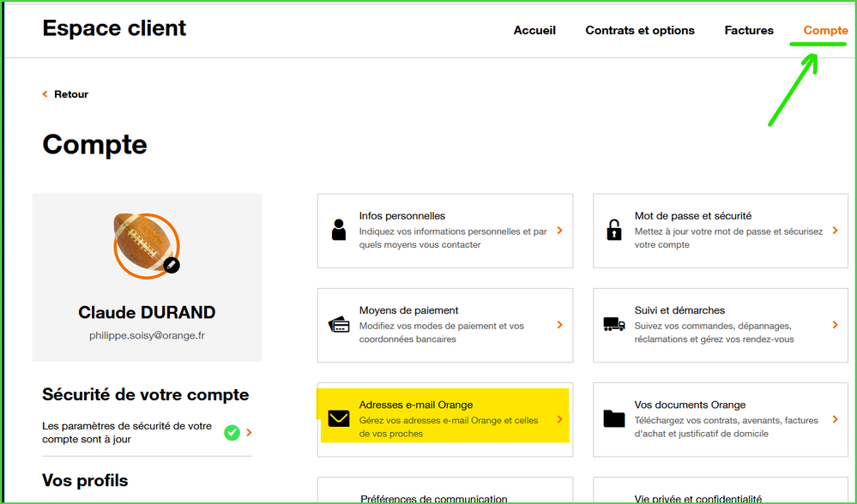857x504 pixels.
Task: Open the Moyens de paiement title
Action: [x=409, y=310]
